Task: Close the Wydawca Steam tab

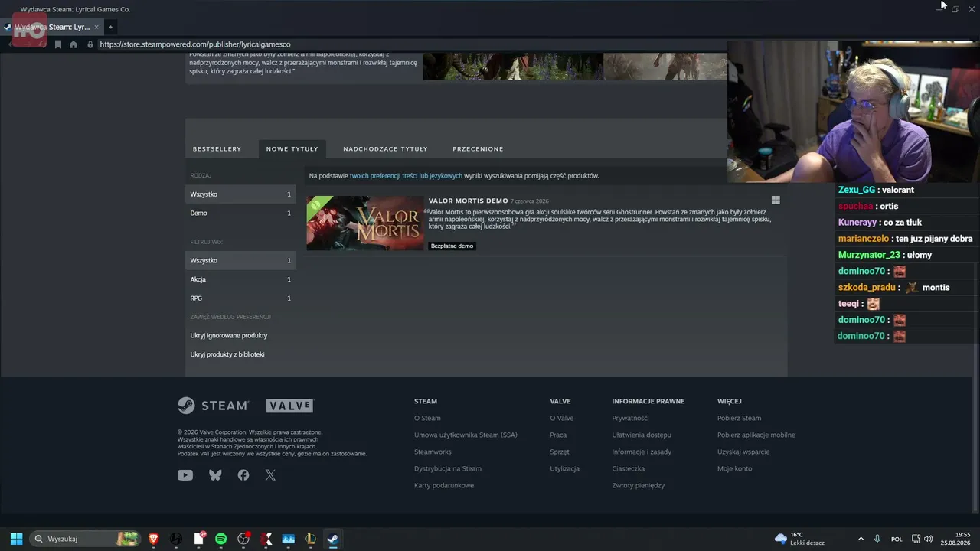Action: 96,27
